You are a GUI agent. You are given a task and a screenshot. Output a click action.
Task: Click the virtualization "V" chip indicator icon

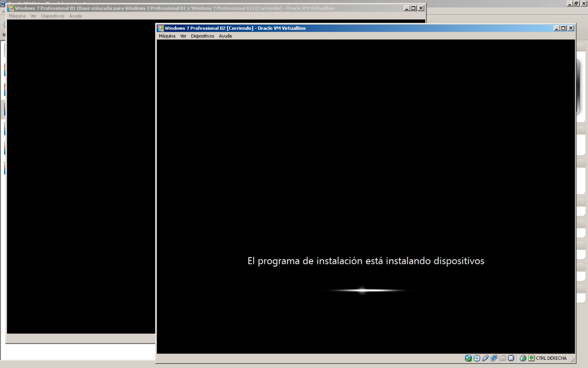(x=511, y=358)
